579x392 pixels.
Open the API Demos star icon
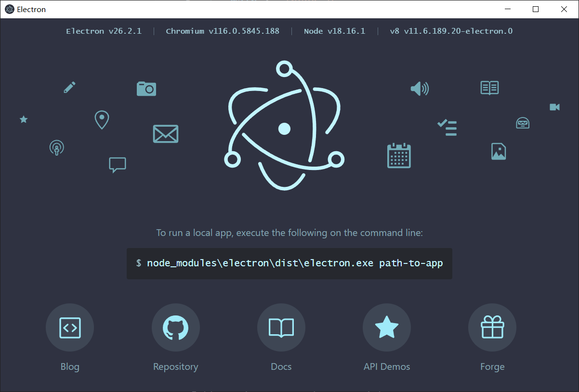pyautogui.click(x=387, y=327)
